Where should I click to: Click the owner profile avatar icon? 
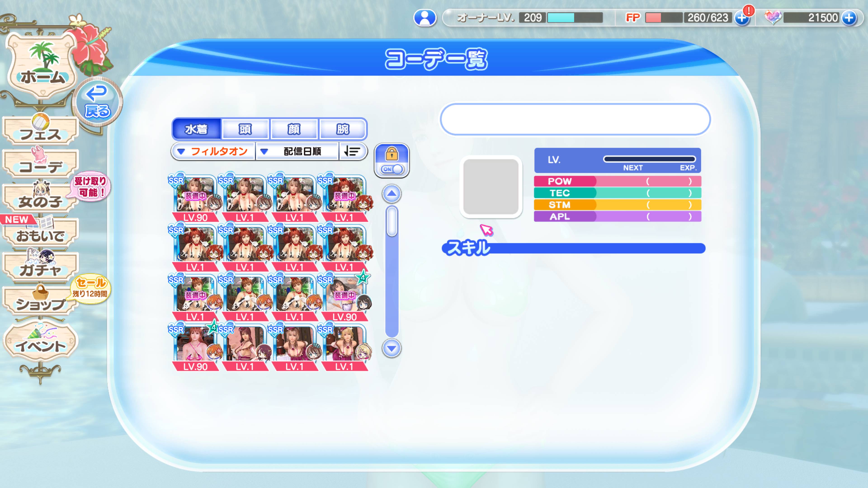click(x=425, y=18)
